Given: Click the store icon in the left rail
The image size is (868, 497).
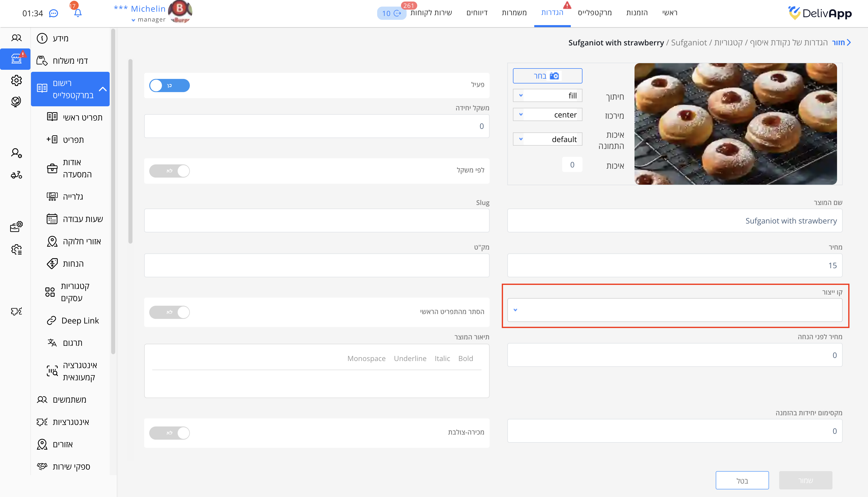Looking at the screenshot, I should coord(16,59).
